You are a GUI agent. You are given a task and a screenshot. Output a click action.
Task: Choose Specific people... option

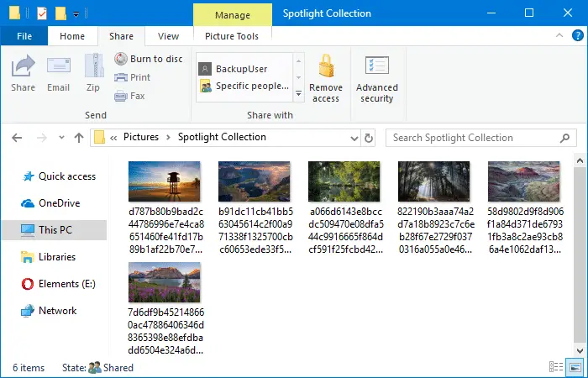click(244, 86)
